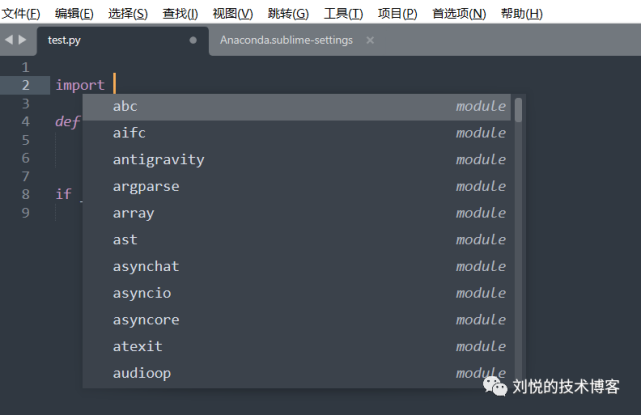Select aifc module completion
The image size is (641, 415).
296,133
